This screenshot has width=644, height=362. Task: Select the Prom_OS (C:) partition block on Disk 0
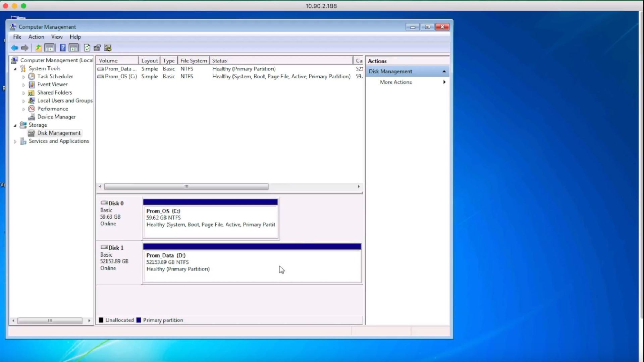pos(211,219)
